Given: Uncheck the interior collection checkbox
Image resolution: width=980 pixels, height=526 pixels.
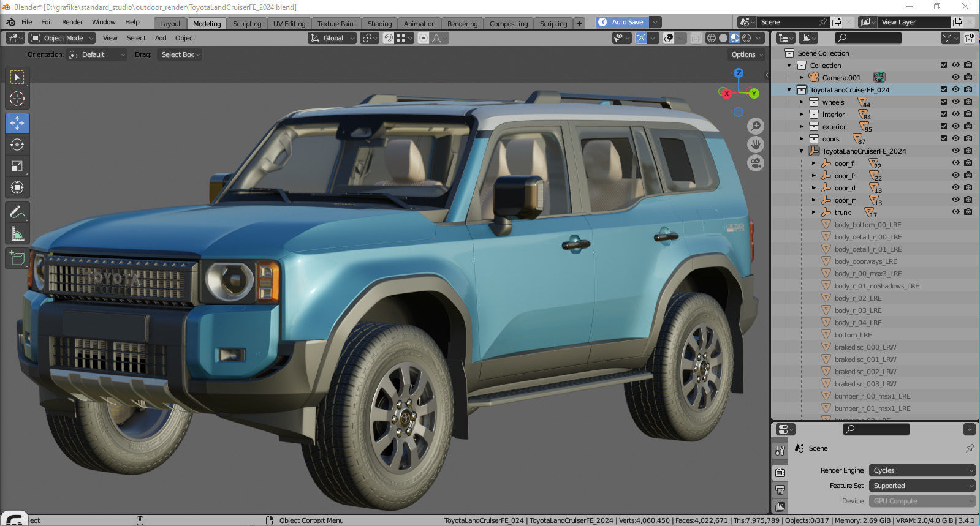Looking at the screenshot, I should [x=944, y=114].
